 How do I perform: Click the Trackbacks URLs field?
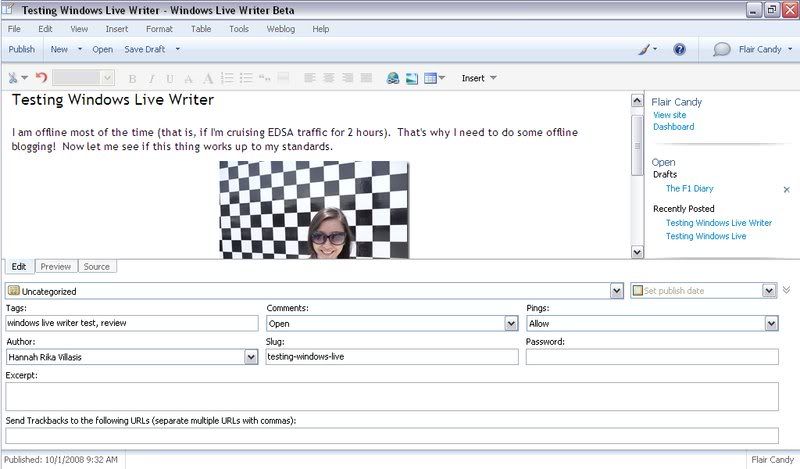tap(392, 435)
